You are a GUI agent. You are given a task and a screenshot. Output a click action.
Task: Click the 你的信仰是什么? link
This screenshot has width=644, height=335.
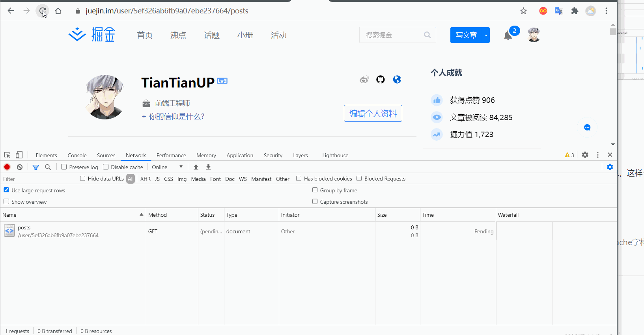pos(173,116)
